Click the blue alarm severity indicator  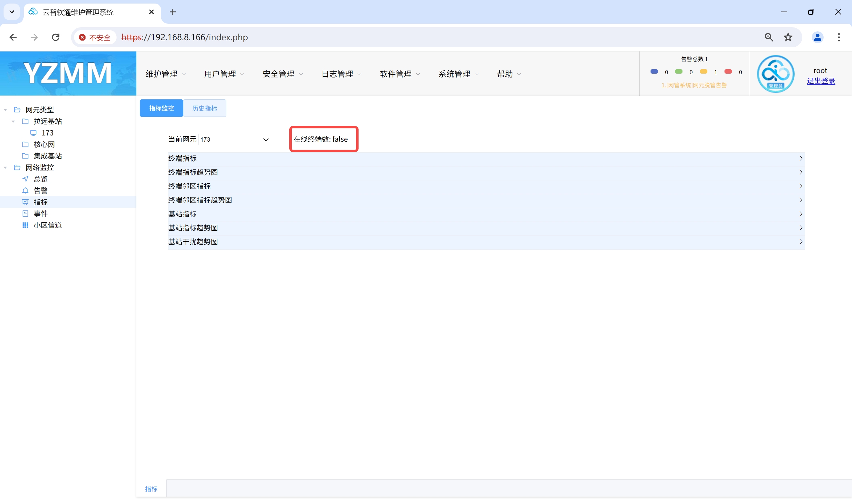654,71
